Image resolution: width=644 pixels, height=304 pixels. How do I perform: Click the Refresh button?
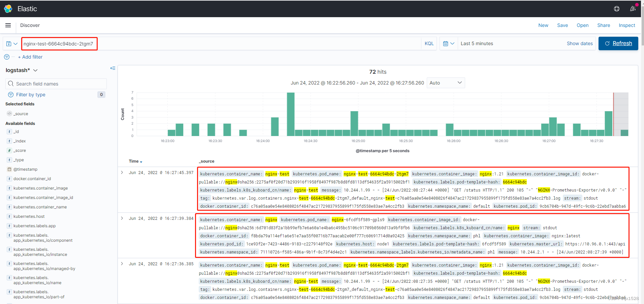point(618,43)
